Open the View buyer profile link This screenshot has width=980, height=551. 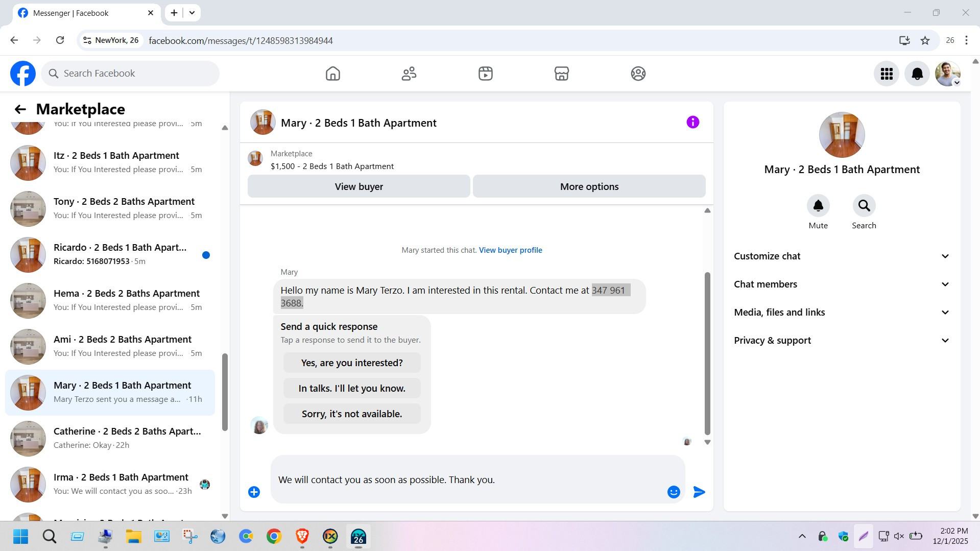pos(511,250)
